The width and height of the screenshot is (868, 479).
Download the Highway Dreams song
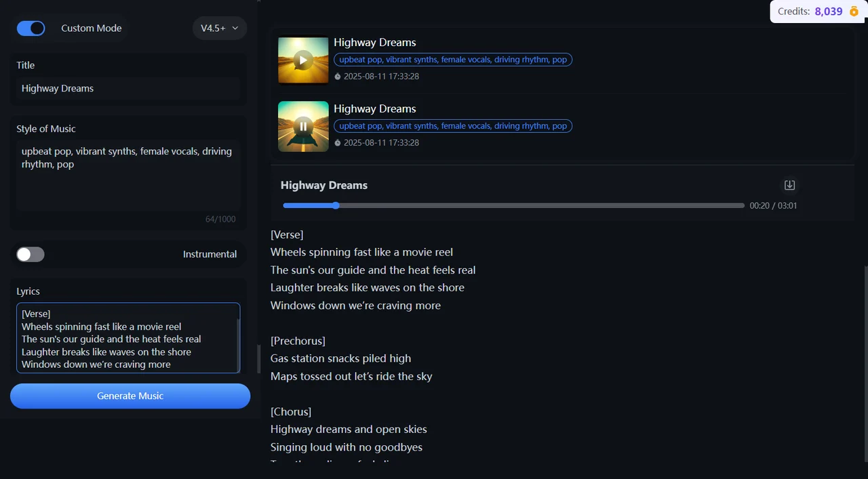(x=789, y=185)
